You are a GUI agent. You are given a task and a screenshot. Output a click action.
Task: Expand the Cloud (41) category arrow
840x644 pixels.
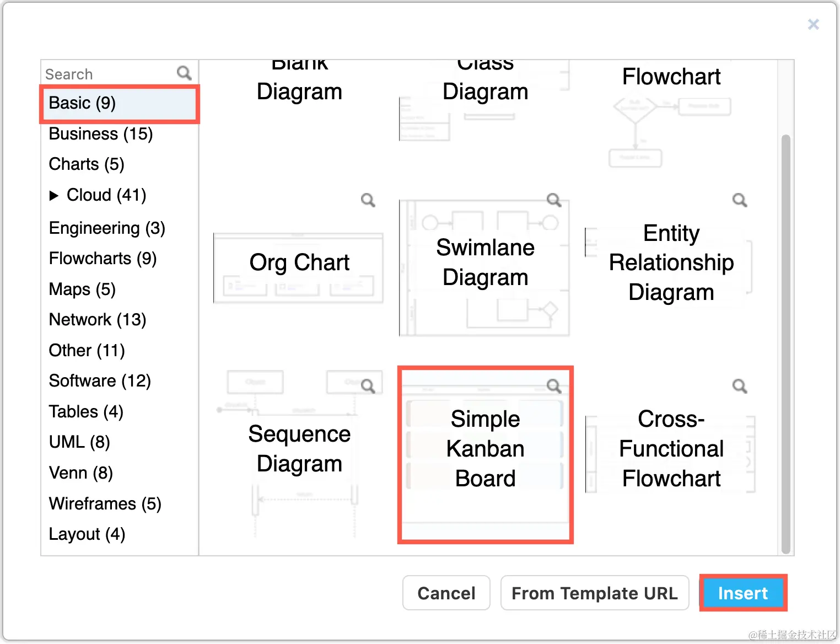[x=54, y=195]
